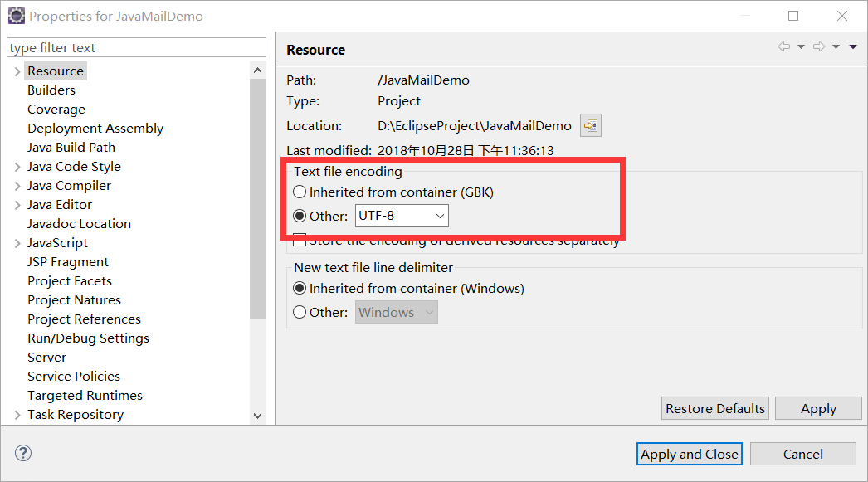The width and height of the screenshot is (868, 482).
Task: Enable store encoding of derived resources checkbox
Action: click(x=300, y=241)
